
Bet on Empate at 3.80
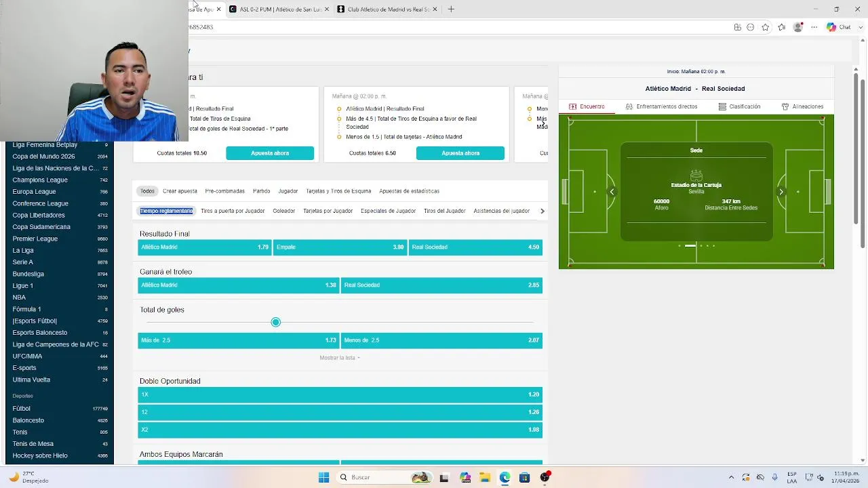tap(340, 247)
